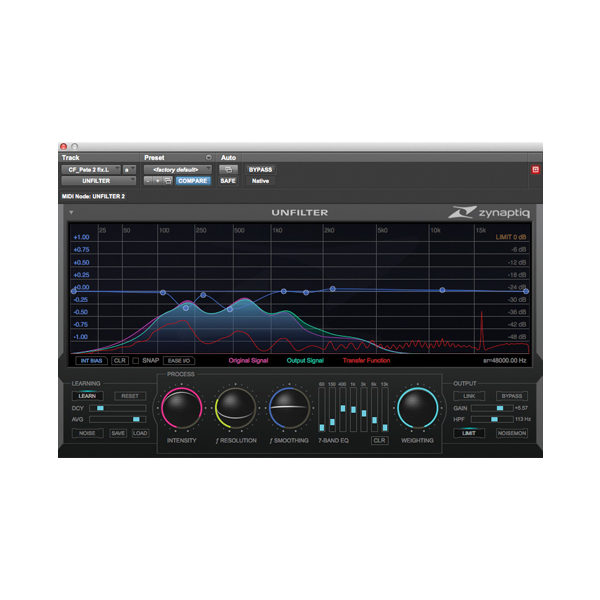Expand the triangle menu left of UNFILTER title

click(x=71, y=212)
